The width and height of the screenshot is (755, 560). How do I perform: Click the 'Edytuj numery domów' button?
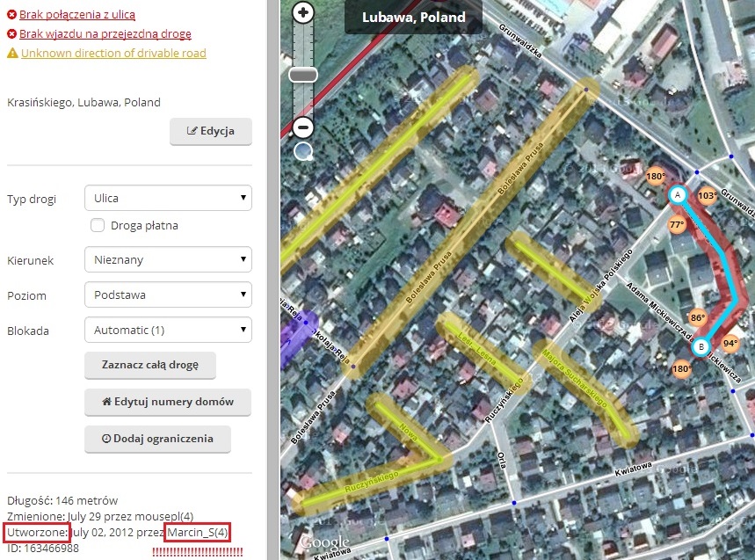coord(168,402)
